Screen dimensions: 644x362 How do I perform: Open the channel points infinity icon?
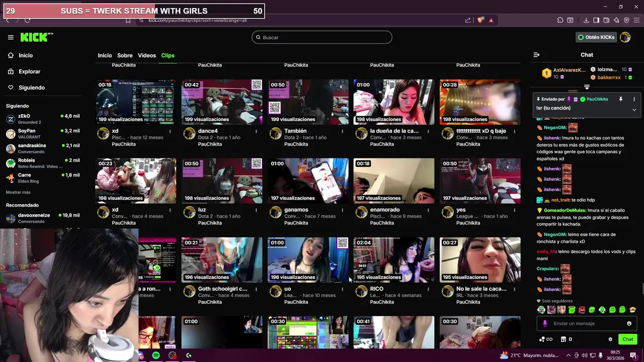pyautogui.click(x=545, y=339)
